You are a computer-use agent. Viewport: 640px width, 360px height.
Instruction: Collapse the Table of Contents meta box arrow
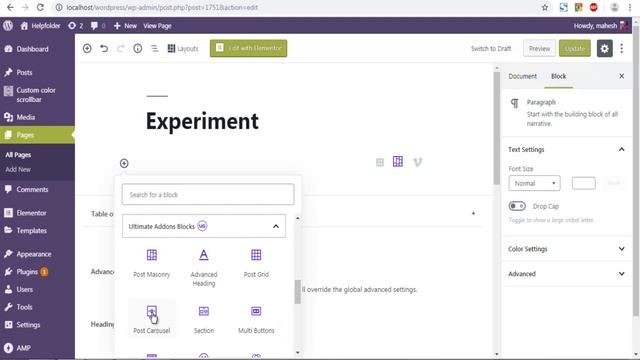[x=473, y=213]
